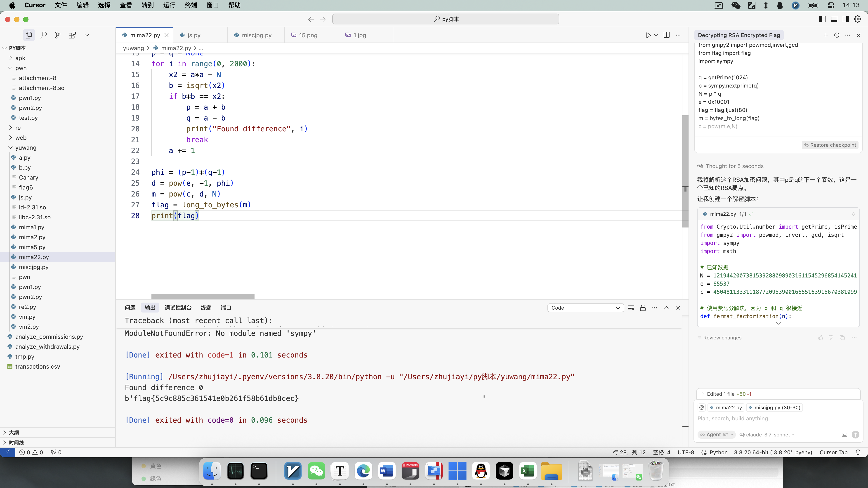
Task: Open WeChat from the Dock
Action: [x=316, y=471]
